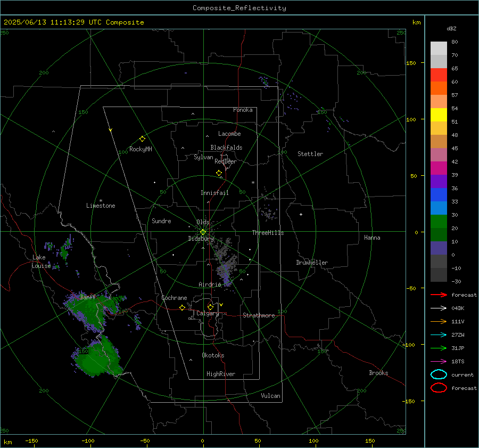
Task: Select the white 04DK arrow icon
Action: (x=439, y=308)
